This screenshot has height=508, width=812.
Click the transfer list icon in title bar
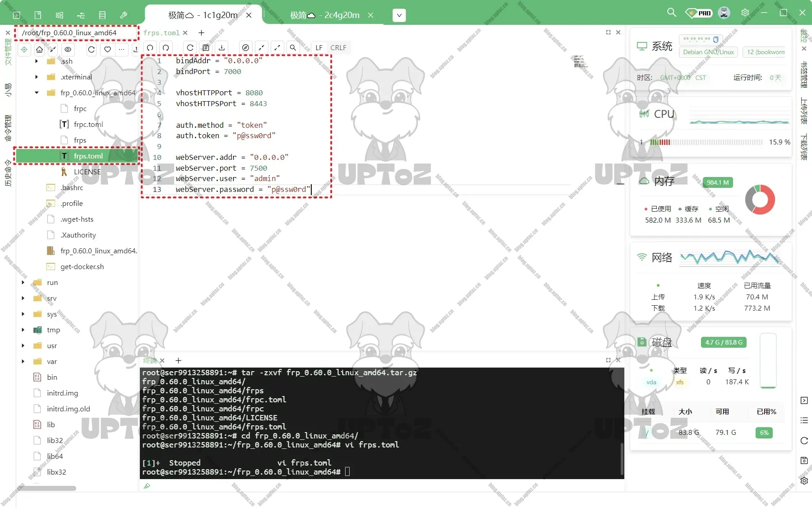click(x=81, y=15)
